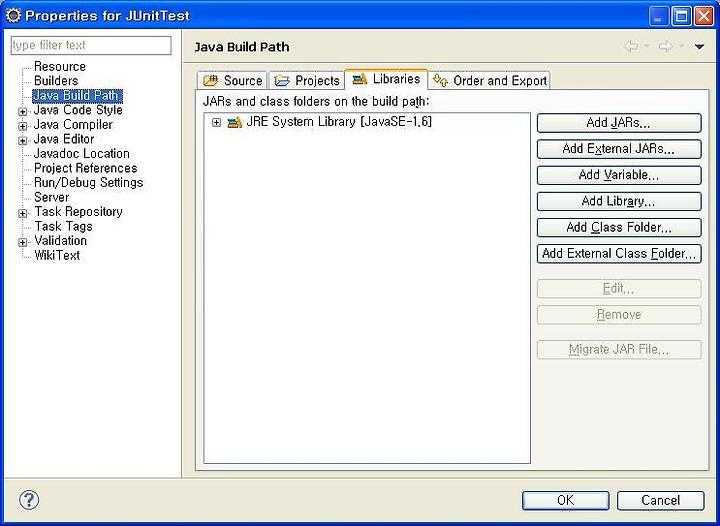Open the forward history dropdown arrow
720x526 pixels.
point(681,46)
